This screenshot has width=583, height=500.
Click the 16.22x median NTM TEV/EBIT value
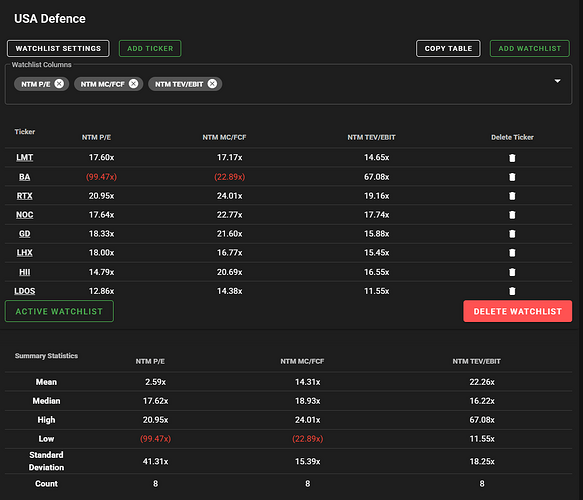(x=482, y=401)
